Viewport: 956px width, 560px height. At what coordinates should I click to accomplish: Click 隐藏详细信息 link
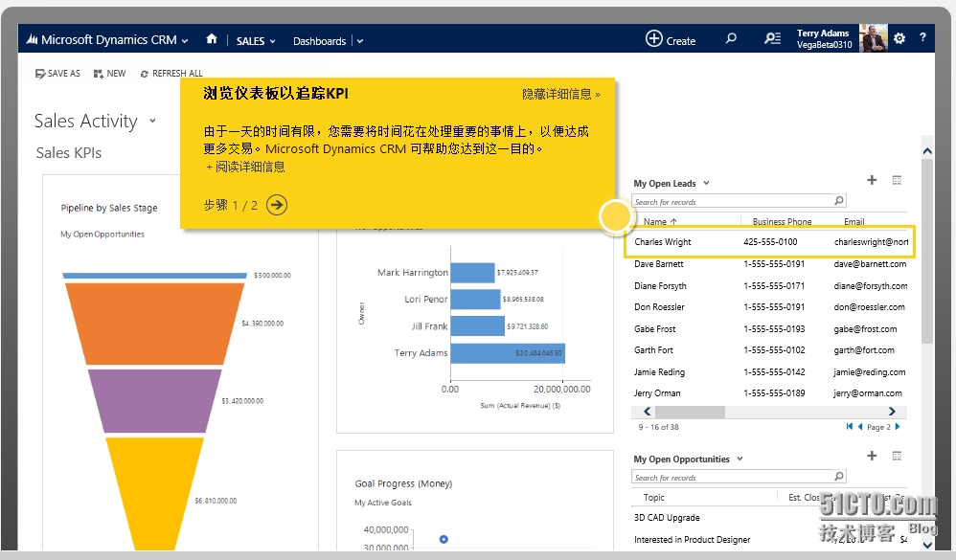tap(561, 94)
